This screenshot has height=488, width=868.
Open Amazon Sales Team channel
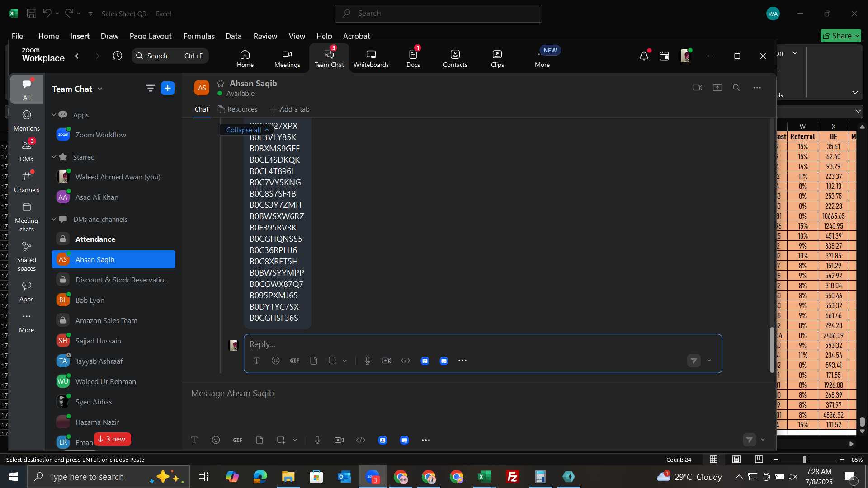tap(113, 320)
